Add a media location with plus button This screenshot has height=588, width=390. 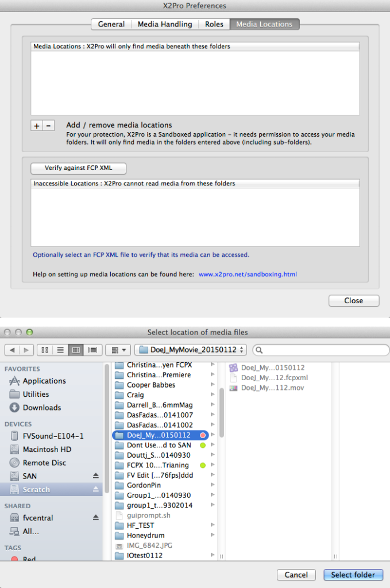click(37, 126)
